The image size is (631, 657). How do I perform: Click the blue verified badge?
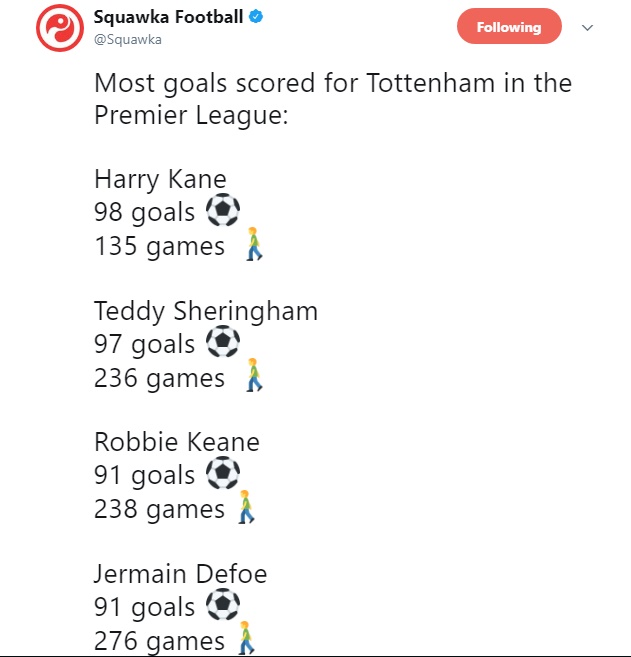[255, 17]
